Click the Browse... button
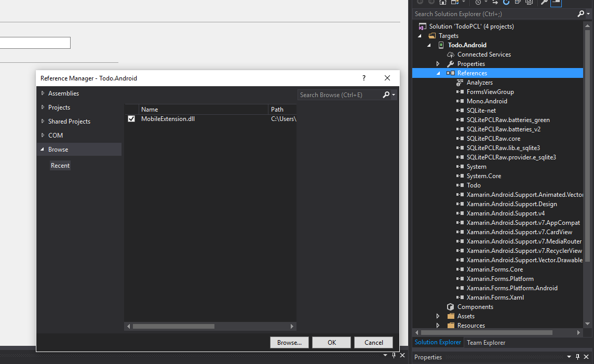The image size is (594, 364). click(x=289, y=342)
